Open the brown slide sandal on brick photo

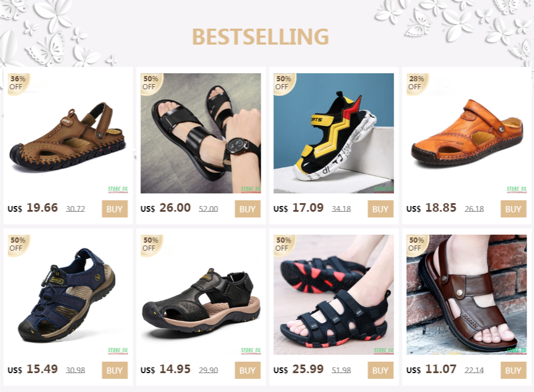coord(466,295)
